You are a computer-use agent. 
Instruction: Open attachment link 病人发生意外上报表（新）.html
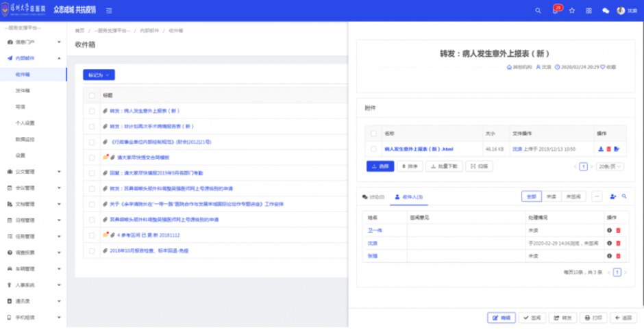point(419,149)
